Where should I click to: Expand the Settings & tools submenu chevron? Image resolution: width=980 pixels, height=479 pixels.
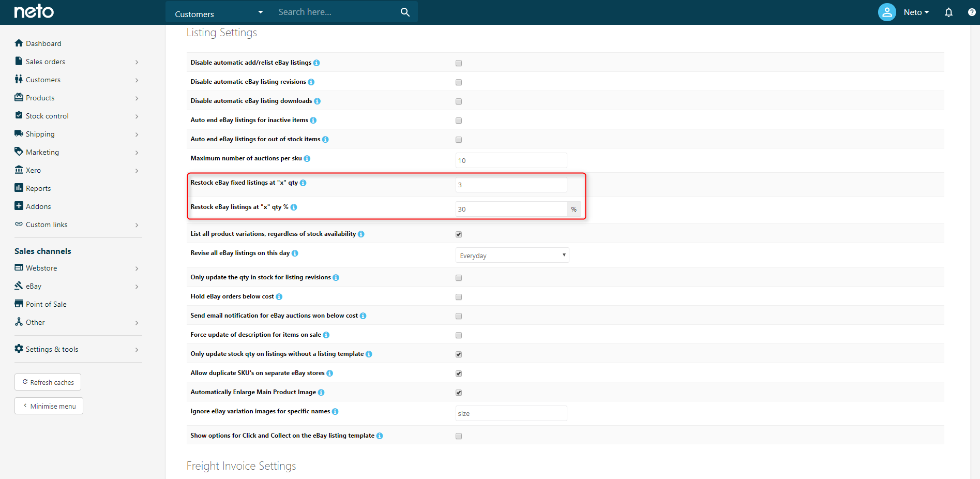pyautogui.click(x=137, y=350)
